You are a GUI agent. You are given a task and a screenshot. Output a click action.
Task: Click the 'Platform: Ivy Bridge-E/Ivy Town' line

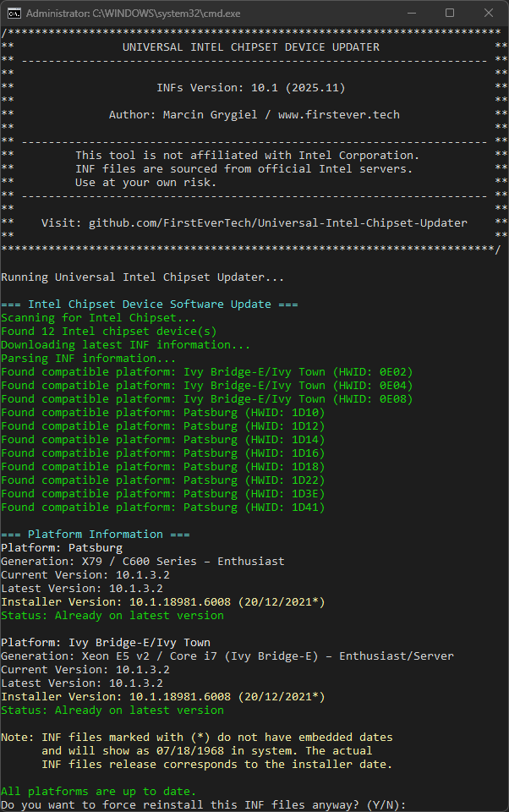tap(105, 642)
